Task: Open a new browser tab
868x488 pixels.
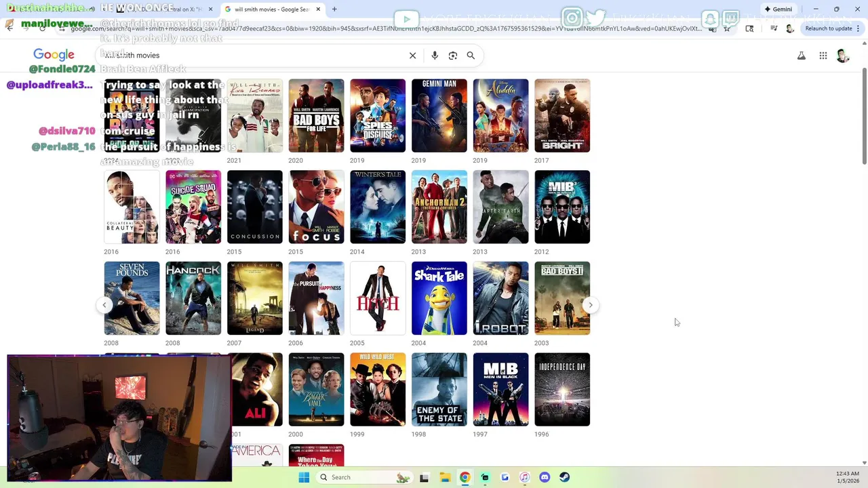Action: 334,9
